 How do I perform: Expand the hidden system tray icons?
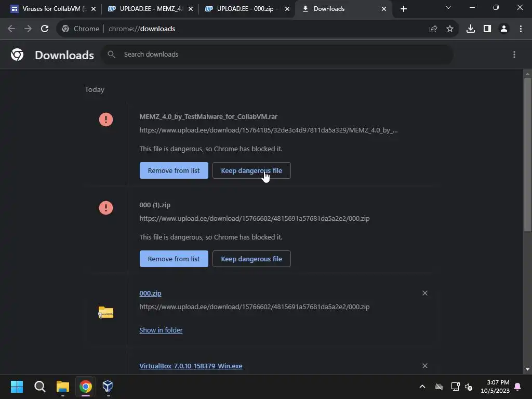pos(422,387)
